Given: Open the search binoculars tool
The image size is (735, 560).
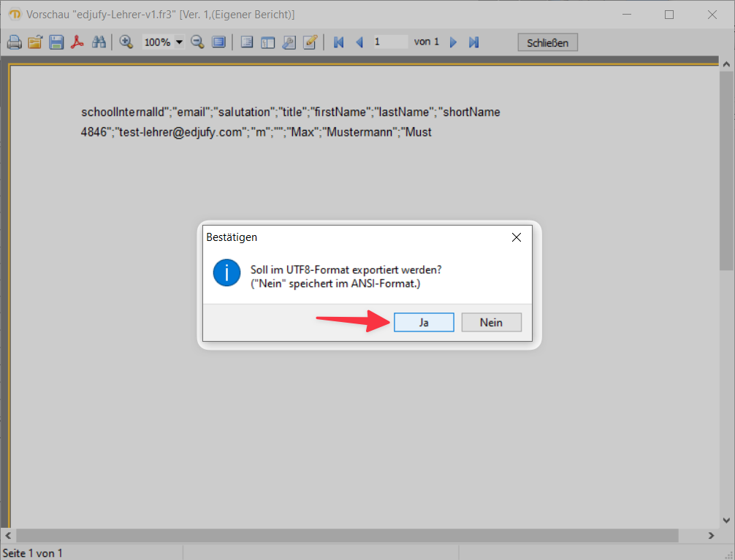Looking at the screenshot, I should tap(98, 42).
